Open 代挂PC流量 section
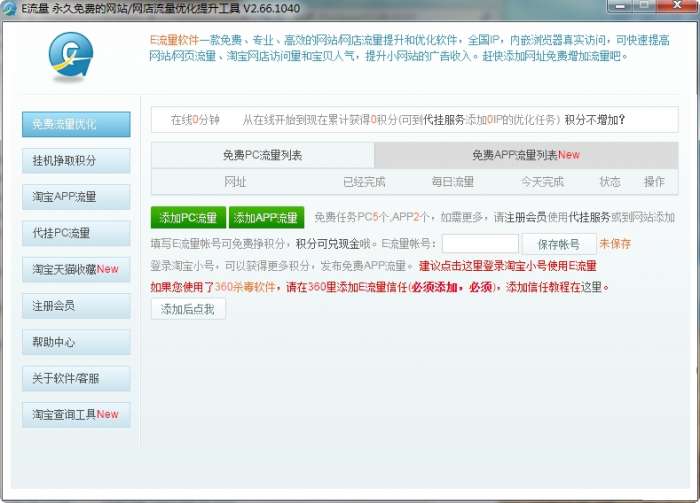 coord(76,233)
